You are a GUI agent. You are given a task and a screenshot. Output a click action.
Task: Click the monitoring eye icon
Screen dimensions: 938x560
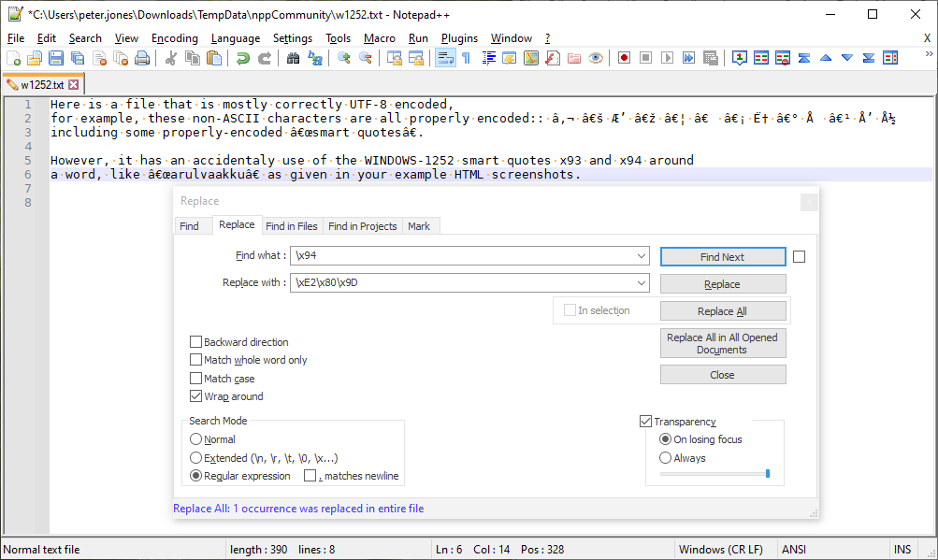(x=596, y=58)
